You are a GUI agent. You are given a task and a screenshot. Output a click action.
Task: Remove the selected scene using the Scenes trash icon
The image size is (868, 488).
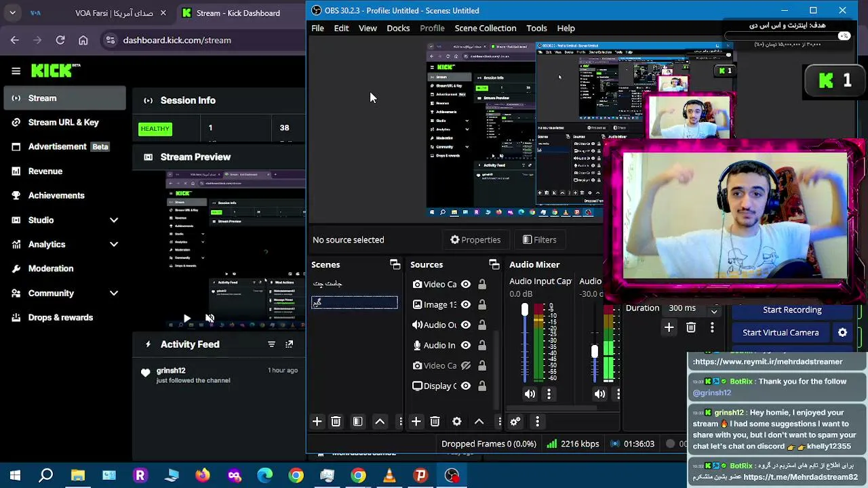pyautogui.click(x=336, y=422)
